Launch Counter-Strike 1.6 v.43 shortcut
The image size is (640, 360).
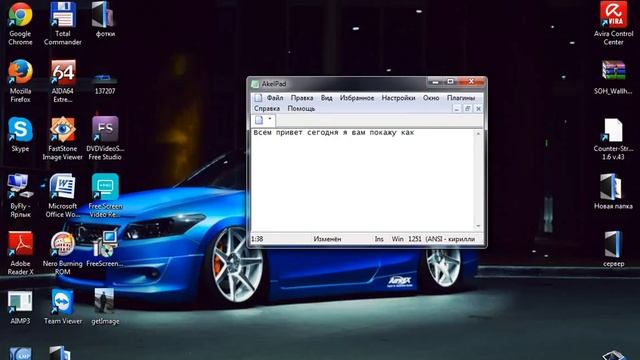(613, 130)
